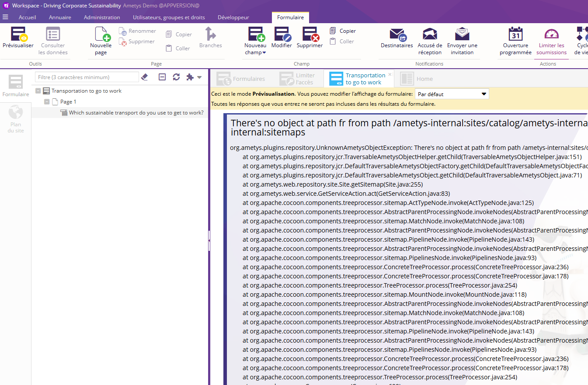Select Transportation to go to work in tree
The width and height of the screenshot is (588, 385).
87,91
